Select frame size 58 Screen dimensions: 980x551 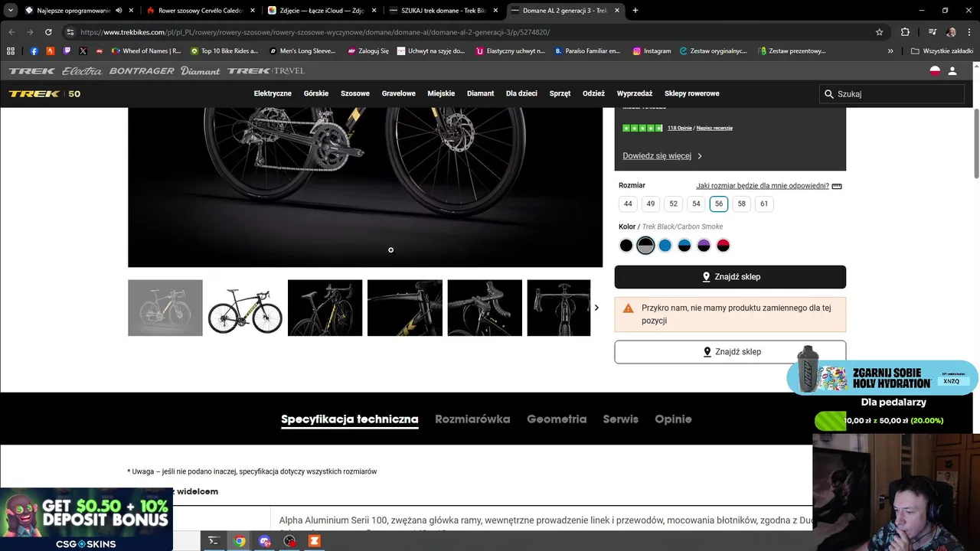click(741, 204)
